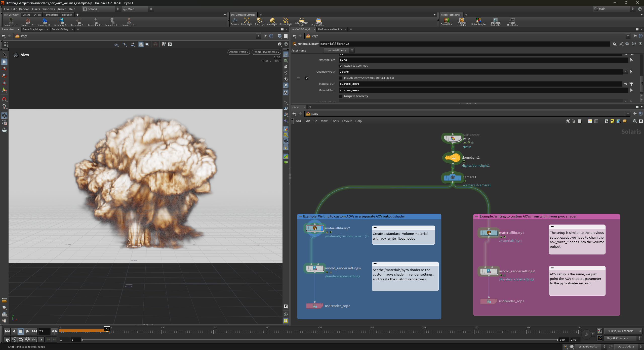
Task: Jump to first frame of timeline
Action: [7, 331]
